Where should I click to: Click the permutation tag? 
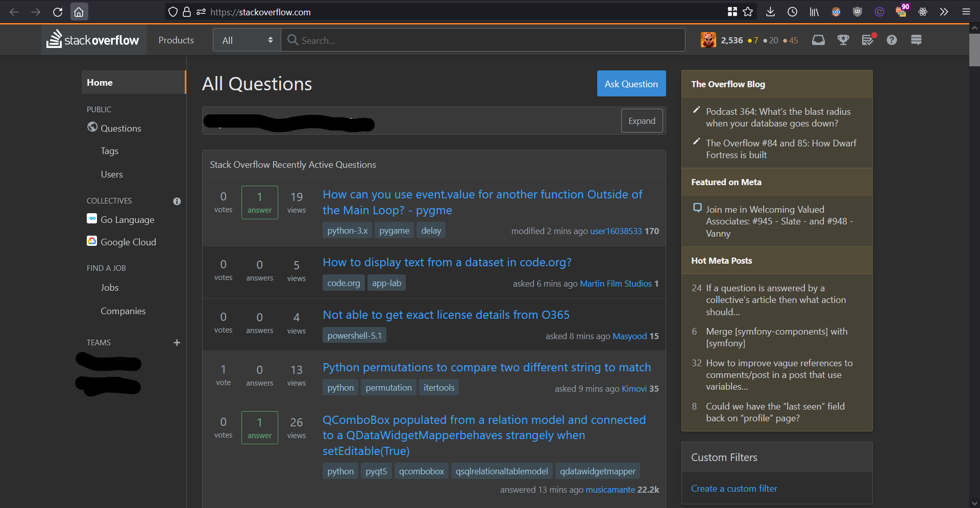[388, 388]
